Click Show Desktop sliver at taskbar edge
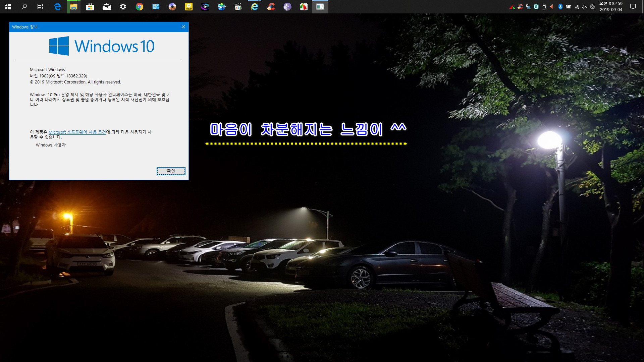 pos(643,7)
